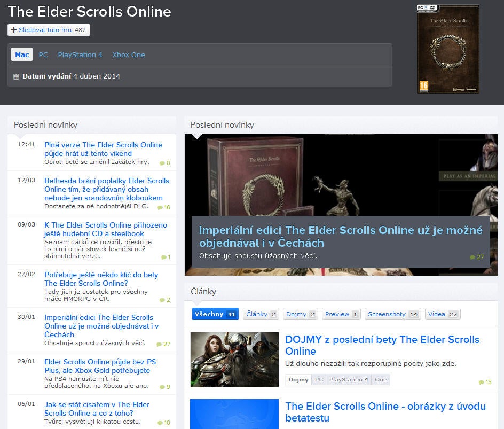
Task: Filter articles by Dojmy 2
Action: [301, 314]
